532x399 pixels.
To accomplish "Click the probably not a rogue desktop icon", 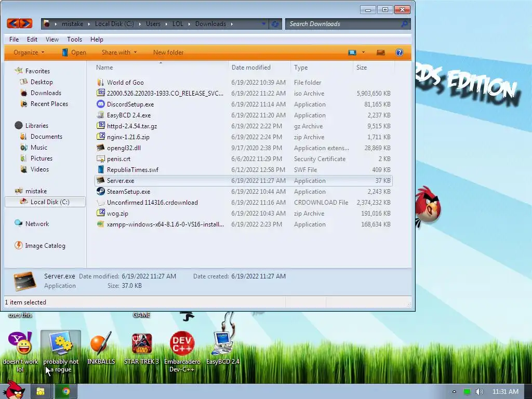I will (61, 343).
